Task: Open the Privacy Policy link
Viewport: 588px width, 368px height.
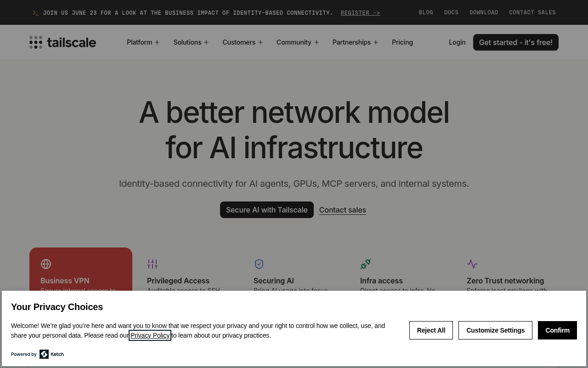Action: 150,335
